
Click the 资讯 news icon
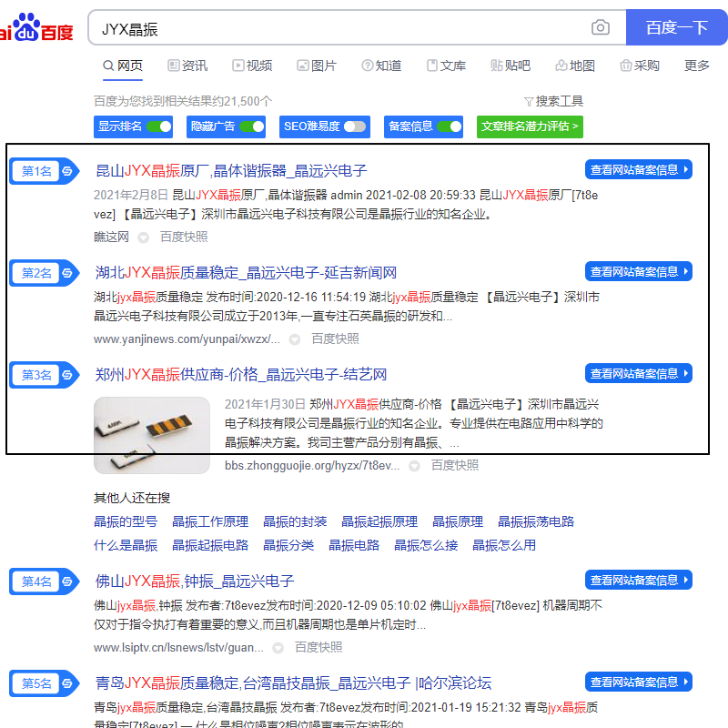173,66
